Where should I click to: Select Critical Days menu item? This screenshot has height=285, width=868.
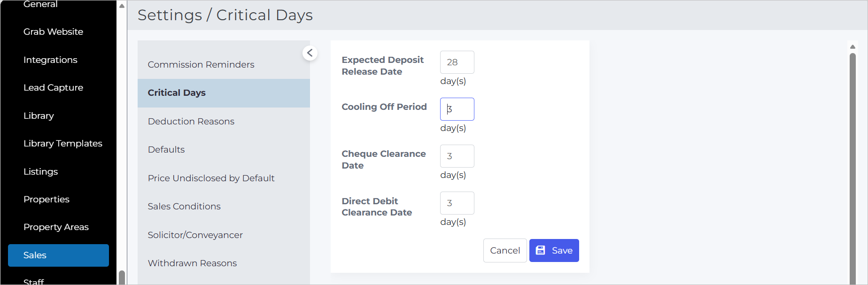[x=224, y=93]
